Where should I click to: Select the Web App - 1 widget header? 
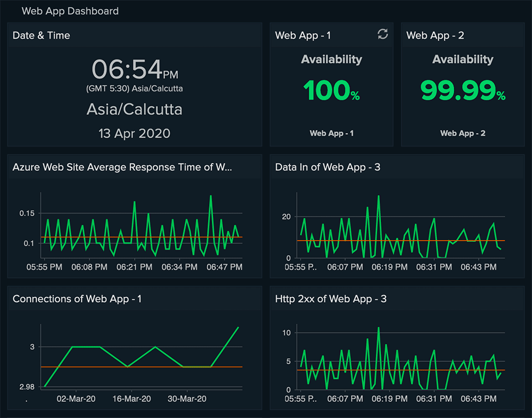point(303,34)
